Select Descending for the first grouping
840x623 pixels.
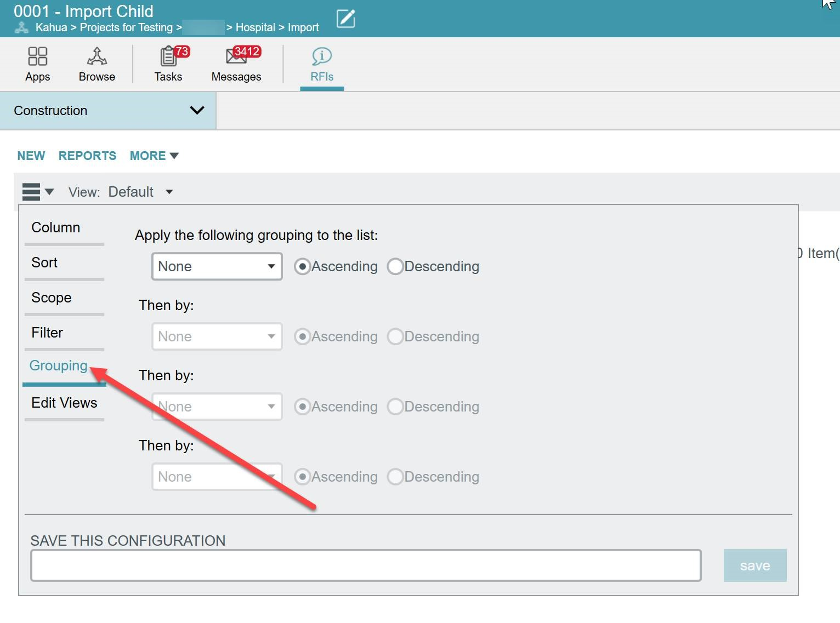coord(396,267)
